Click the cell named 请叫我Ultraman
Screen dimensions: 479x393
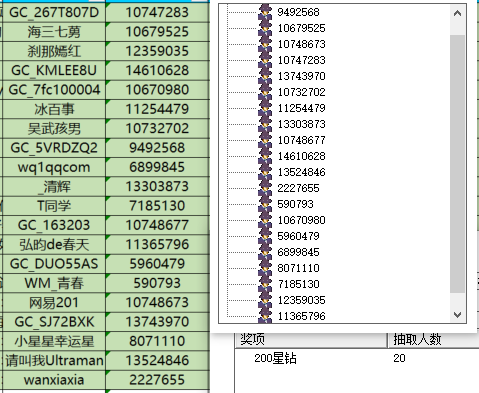tap(54, 360)
